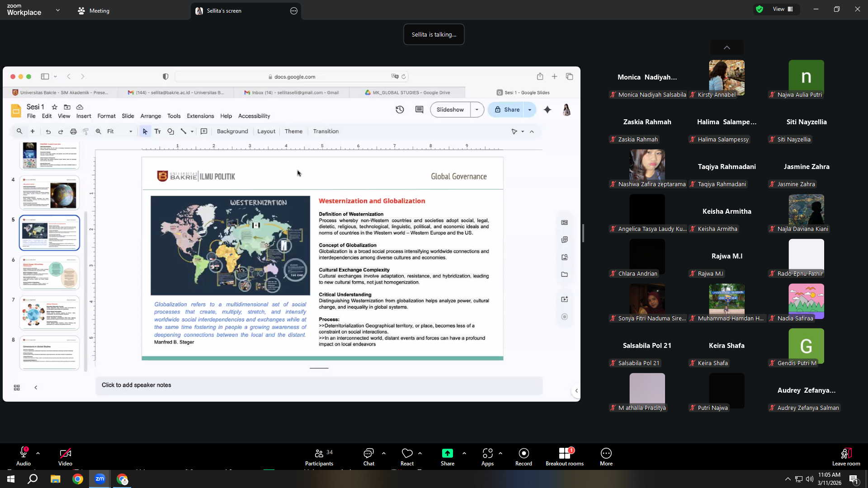This screenshot has height=488, width=868.
Task: Switch to the Meeting tab
Action: (x=94, y=11)
